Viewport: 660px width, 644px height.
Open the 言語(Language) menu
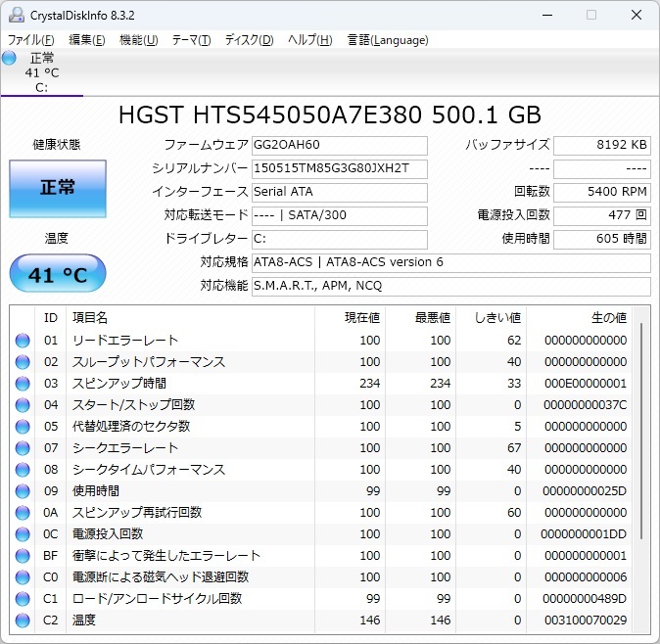click(x=388, y=40)
